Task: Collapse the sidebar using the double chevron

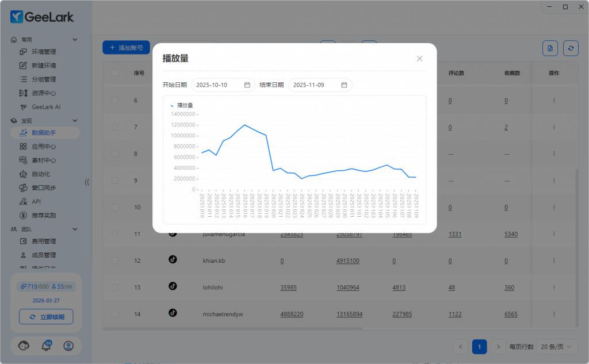Action: coord(87,182)
